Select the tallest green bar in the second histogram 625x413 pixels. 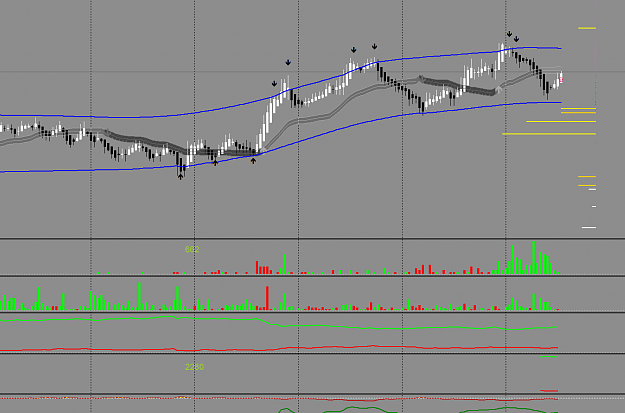click(x=139, y=297)
